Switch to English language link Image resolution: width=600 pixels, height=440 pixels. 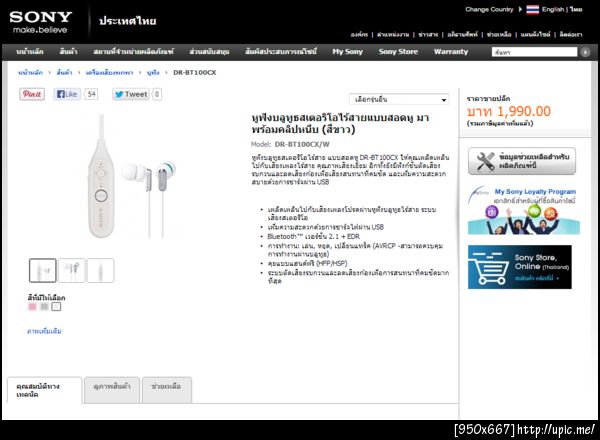[553, 10]
